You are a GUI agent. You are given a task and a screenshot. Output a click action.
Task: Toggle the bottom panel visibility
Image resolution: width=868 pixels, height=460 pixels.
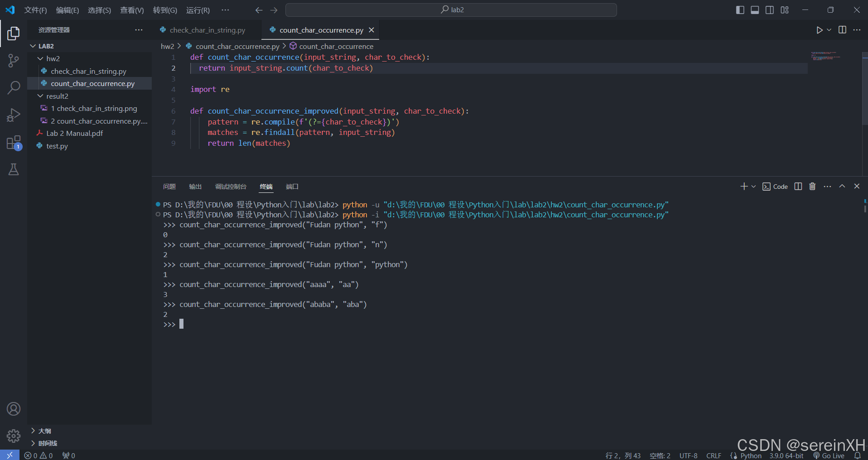click(755, 10)
